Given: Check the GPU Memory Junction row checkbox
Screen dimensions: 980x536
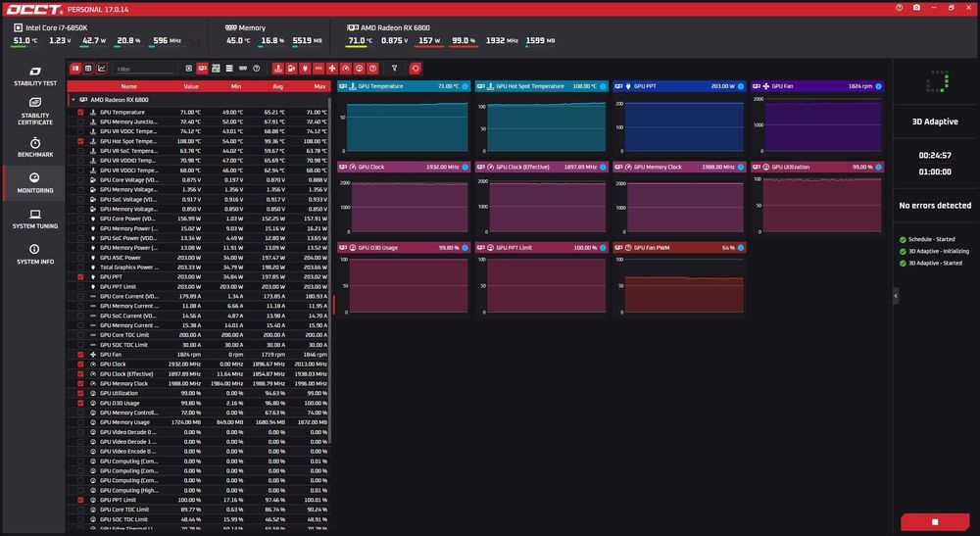Looking at the screenshot, I should tap(80, 122).
